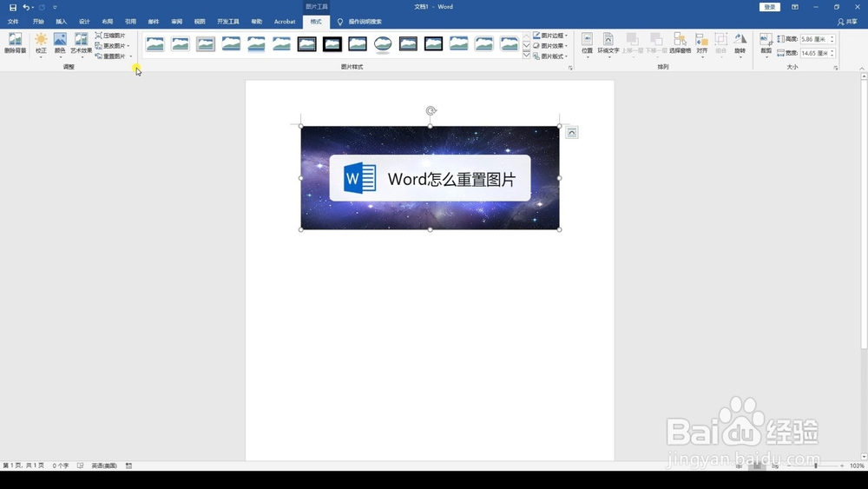Click the ribbon display options icon
Screen dimensions: 868x489
pos(795,7)
